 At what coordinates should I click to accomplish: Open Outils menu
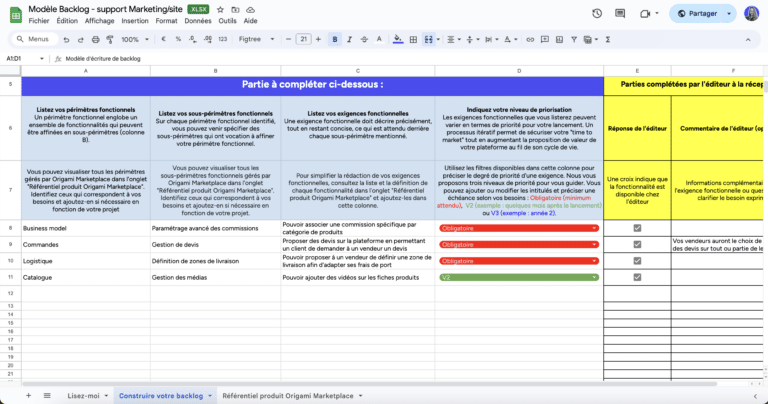[227, 21]
